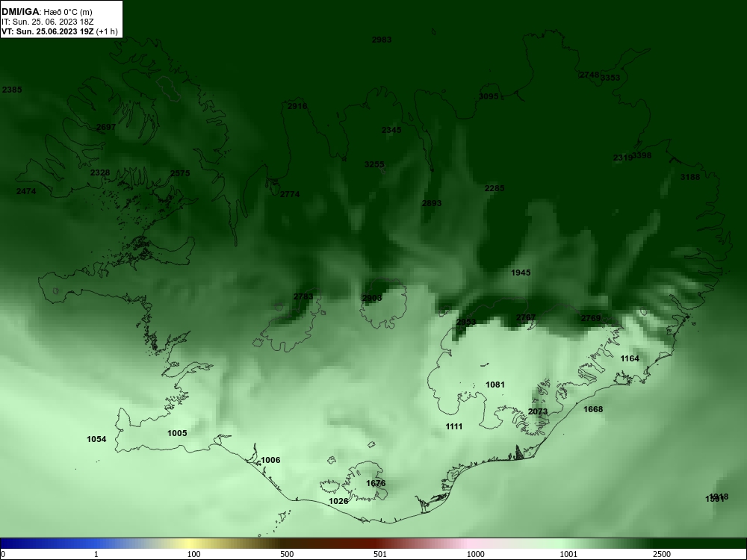Select the 1006 height value
747x560 pixels.
point(270,461)
